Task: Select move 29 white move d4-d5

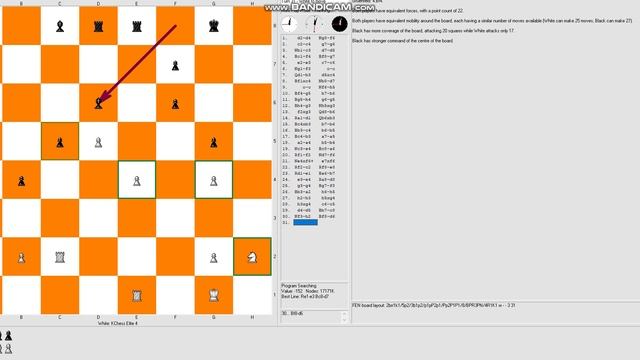Action: tap(304, 210)
